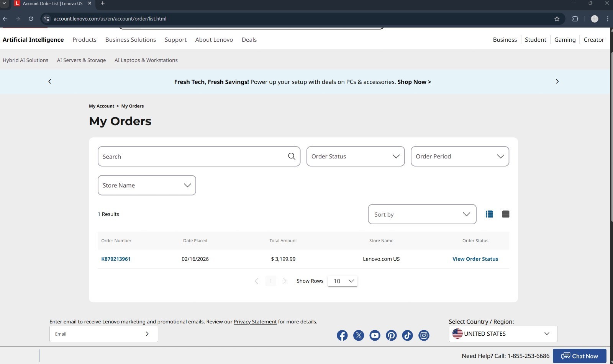Click Shop Now in promo banner
This screenshot has height=364, width=613.
[414, 82]
